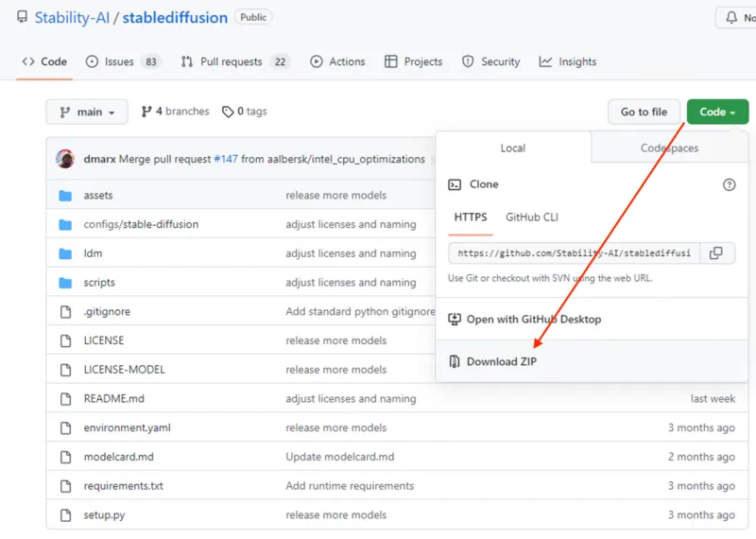Open the Issues tab

click(x=124, y=61)
